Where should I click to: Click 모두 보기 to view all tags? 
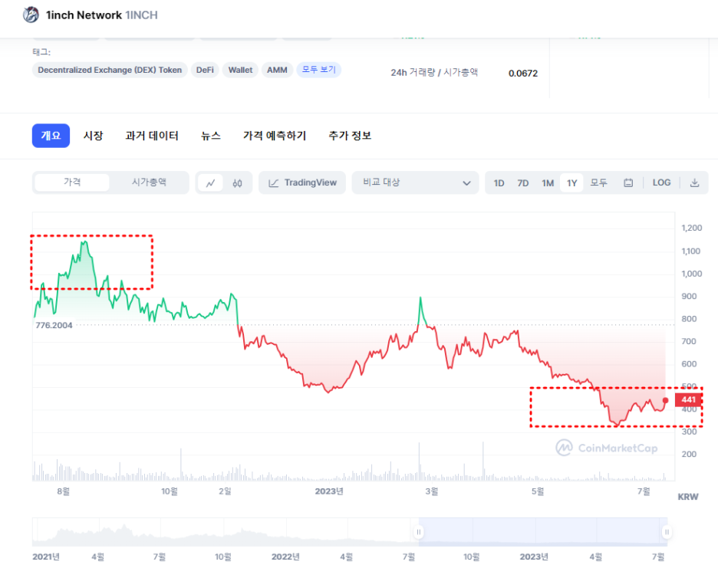[318, 70]
